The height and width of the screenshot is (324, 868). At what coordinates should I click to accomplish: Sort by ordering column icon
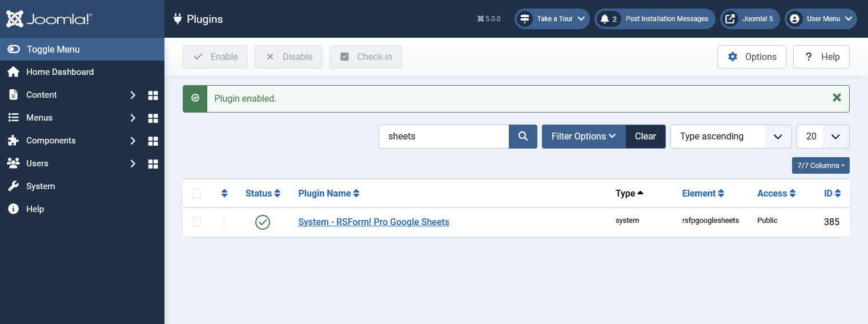point(224,193)
